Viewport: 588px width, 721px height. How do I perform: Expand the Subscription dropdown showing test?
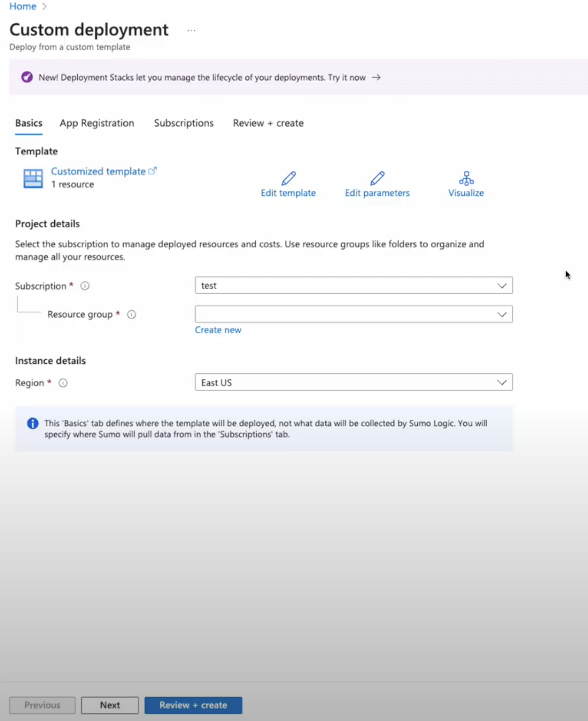coord(354,285)
